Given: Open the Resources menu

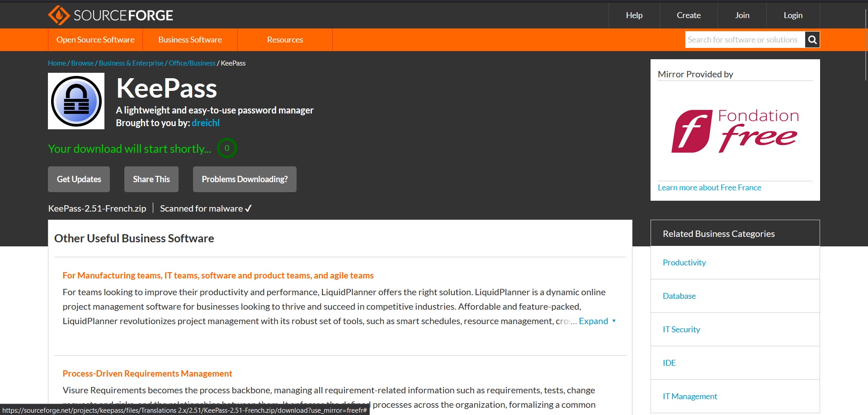Looking at the screenshot, I should coord(285,40).
